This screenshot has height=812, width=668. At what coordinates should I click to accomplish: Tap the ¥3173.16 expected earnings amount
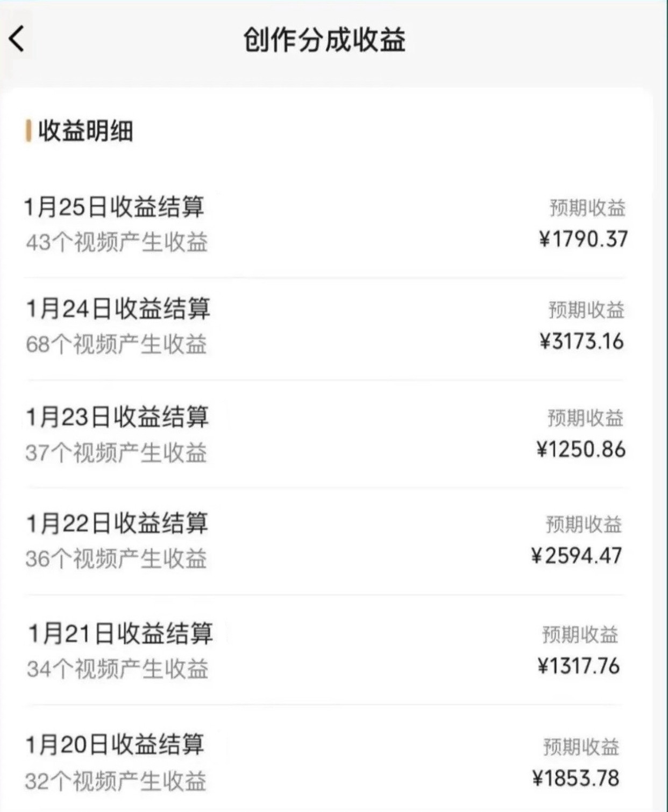click(582, 342)
